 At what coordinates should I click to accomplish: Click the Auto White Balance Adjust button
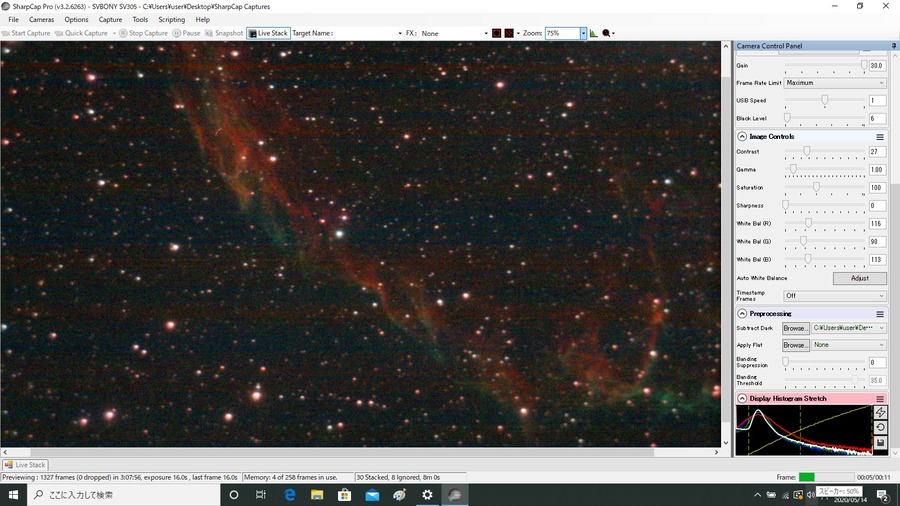point(859,278)
